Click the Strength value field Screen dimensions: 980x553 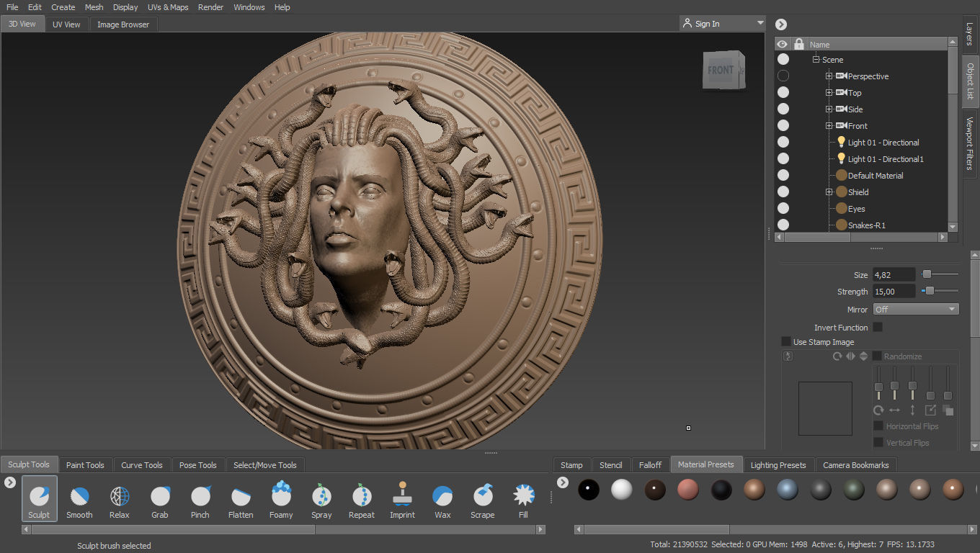tap(894, 292)
